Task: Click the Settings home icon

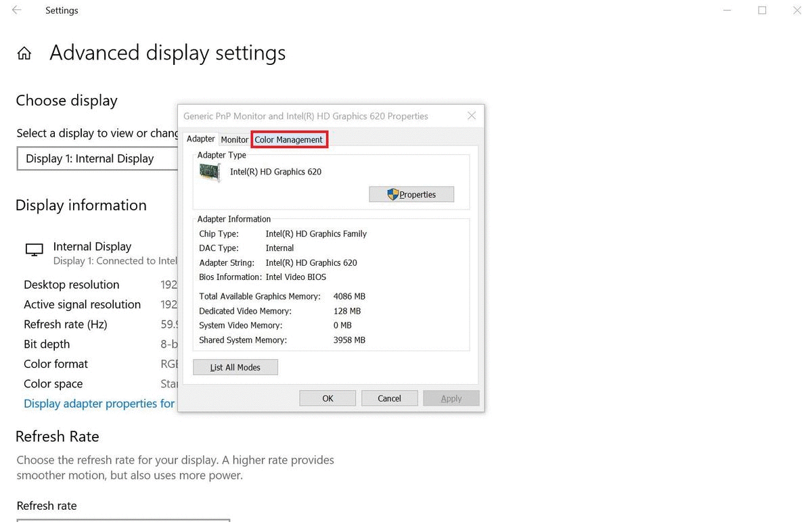Action: (x=24, y=52)
